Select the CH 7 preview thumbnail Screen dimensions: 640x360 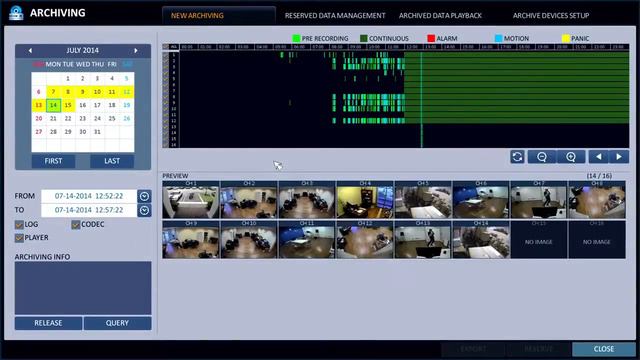(x=539, y=200)
